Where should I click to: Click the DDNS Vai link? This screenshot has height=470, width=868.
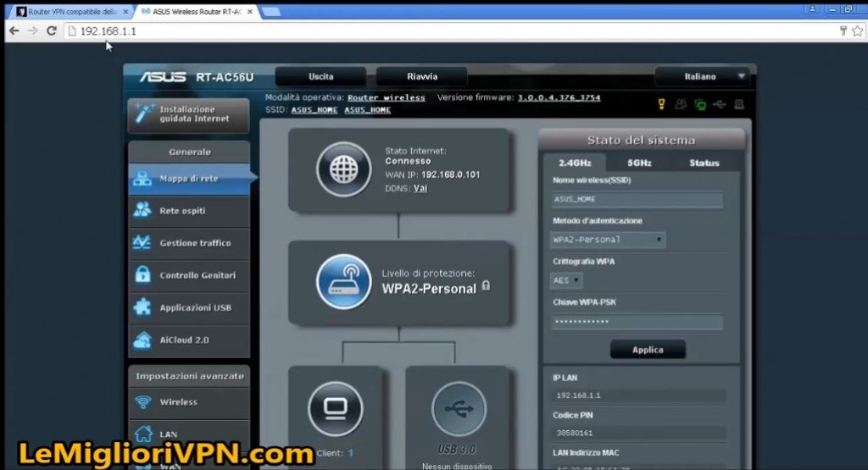[420, 188]
